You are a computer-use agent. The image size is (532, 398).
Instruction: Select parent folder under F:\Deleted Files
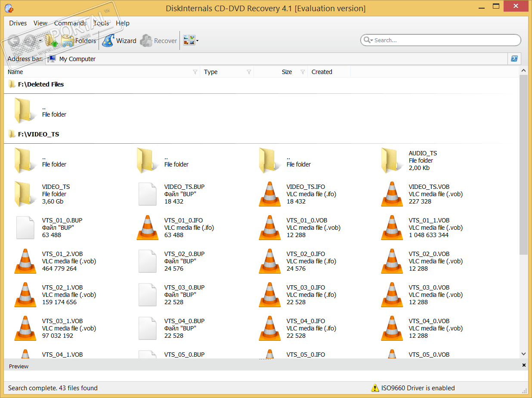(x=41, y=111)
